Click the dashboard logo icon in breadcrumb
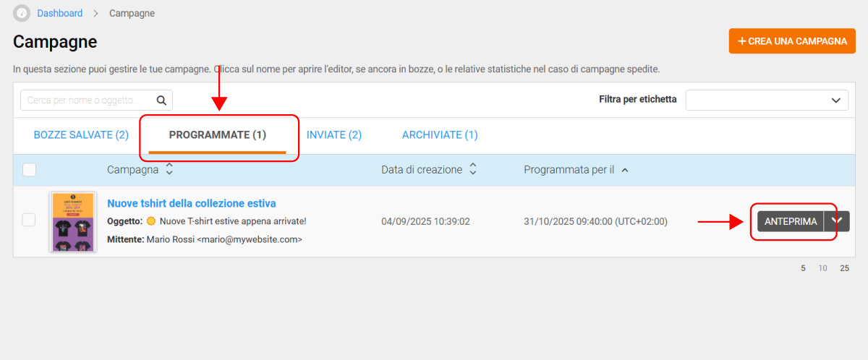Viewport: 868px width, 360px height. pos(22,13)
